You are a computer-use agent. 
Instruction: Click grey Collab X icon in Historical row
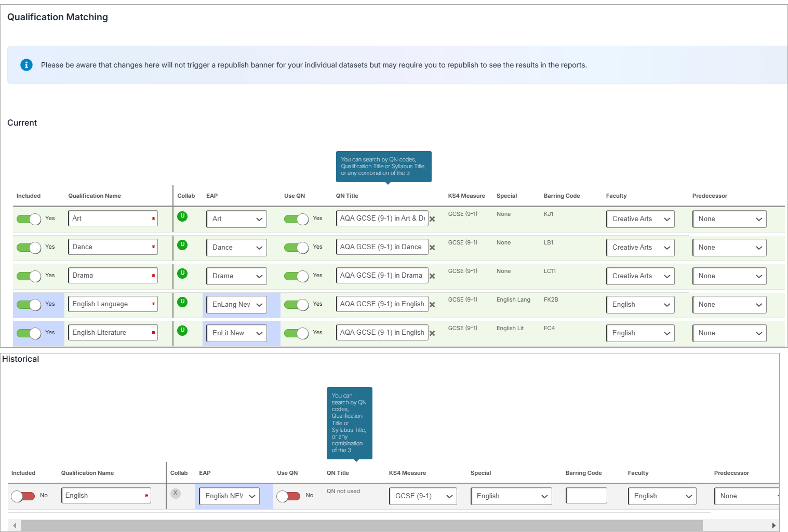(x=176, y=493)
